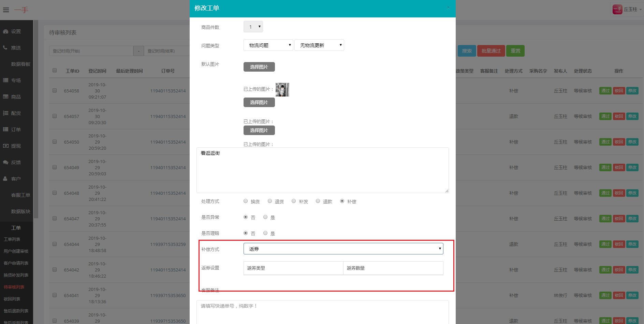Go to 售后退款列表 submenu
The image size is (644, 324).
(16, 311)
